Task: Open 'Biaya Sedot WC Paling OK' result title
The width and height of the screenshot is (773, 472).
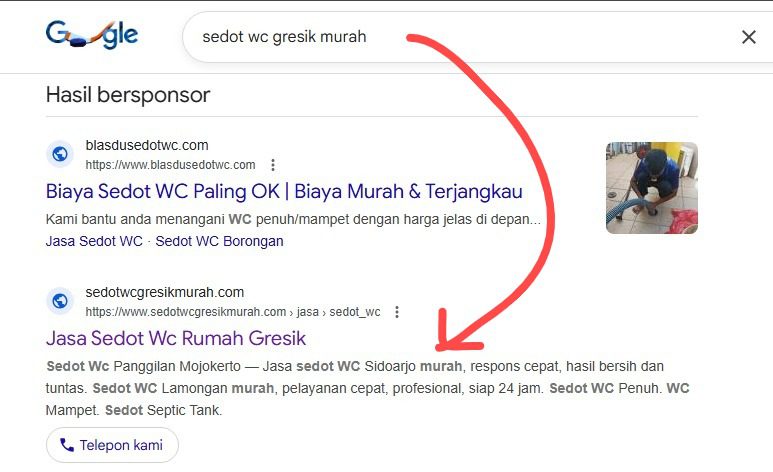Action: point(284,191)
